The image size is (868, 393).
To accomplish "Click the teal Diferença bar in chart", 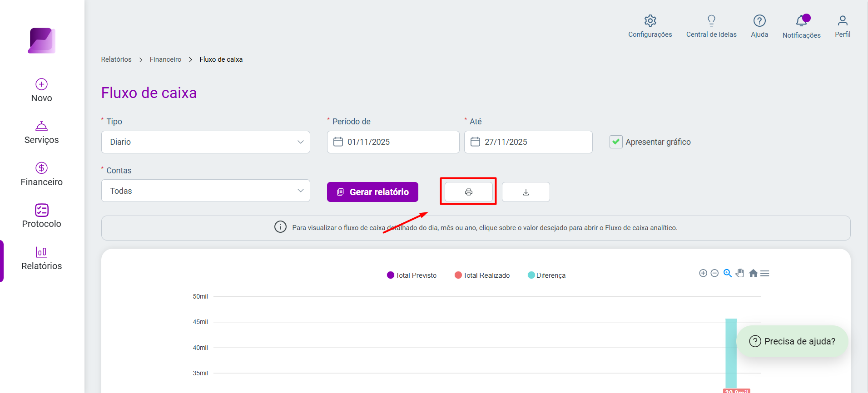I will pos(731,353).
